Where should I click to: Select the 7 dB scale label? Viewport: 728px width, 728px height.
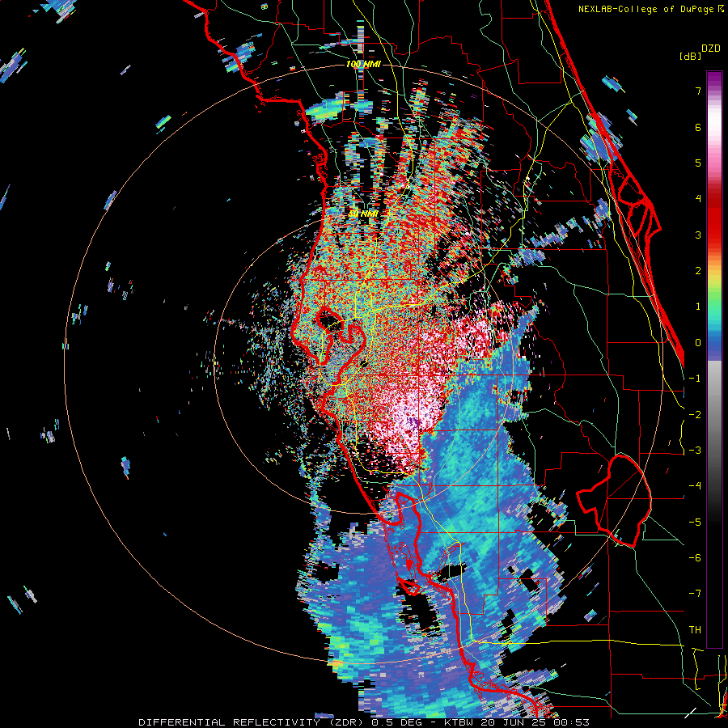[698, 91]
